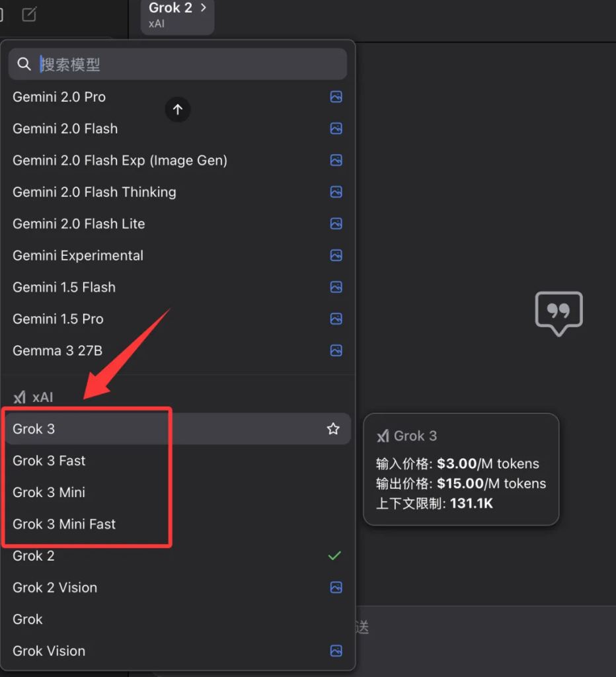Screen dimensions: 616x677
Task: Select Gemini 1.5 Pro
Action: point(177,319)
